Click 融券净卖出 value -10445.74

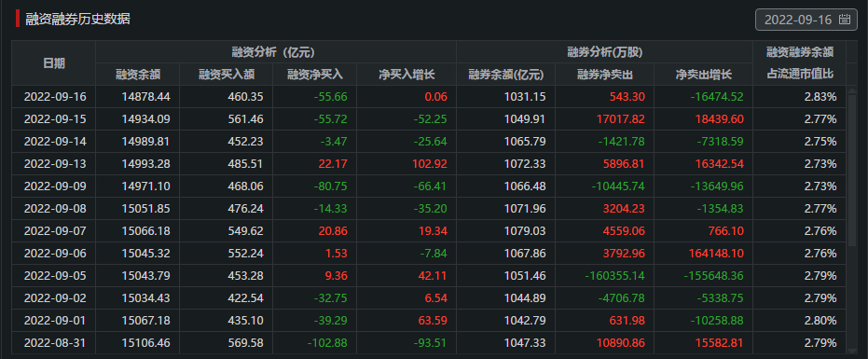coord(618,186)
